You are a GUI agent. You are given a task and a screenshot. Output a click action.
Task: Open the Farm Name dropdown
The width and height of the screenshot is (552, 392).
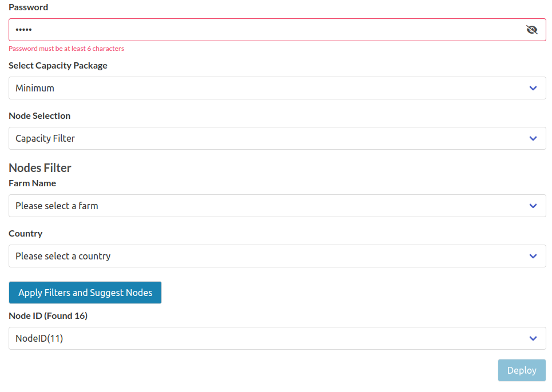pos(277,206)
